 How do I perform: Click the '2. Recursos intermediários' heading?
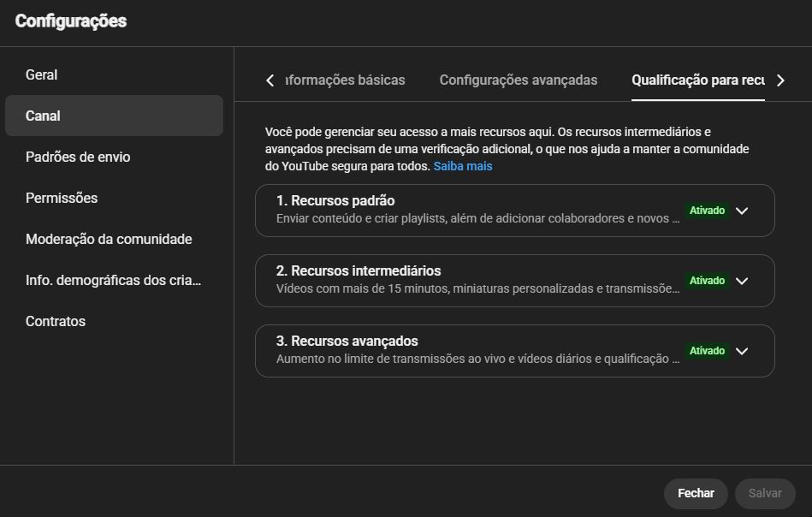pos(359,271)
